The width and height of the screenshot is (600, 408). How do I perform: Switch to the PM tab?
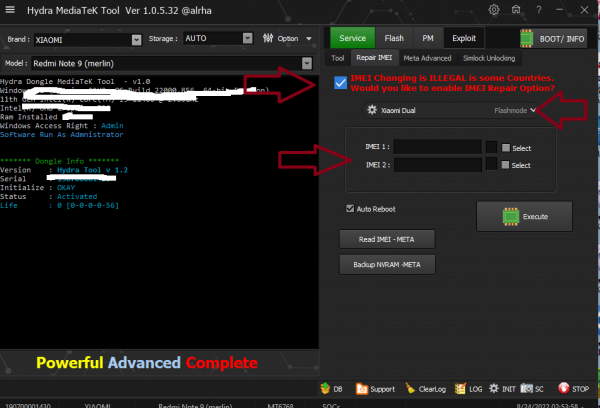[428, 38]
